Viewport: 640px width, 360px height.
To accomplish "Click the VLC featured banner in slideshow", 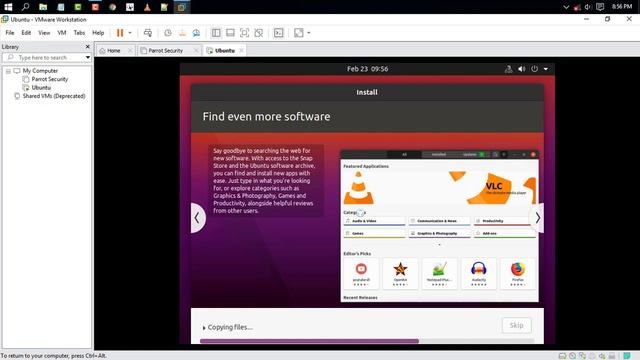I will [440, 188].
